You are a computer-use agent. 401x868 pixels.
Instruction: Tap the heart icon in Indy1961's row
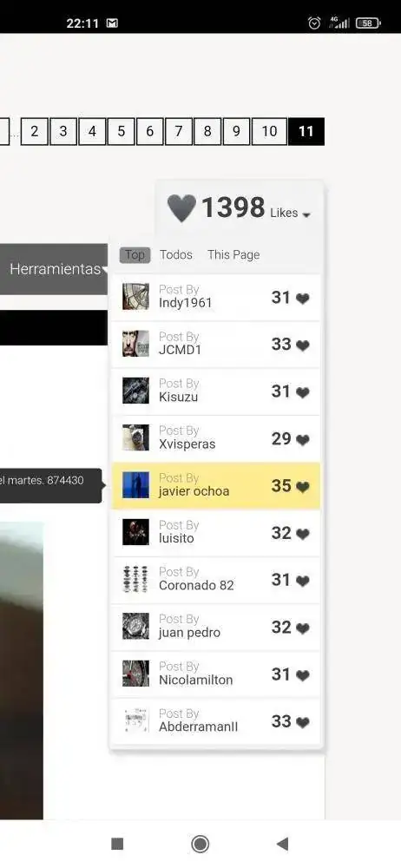pyautogui.click(x=302, y=299)
